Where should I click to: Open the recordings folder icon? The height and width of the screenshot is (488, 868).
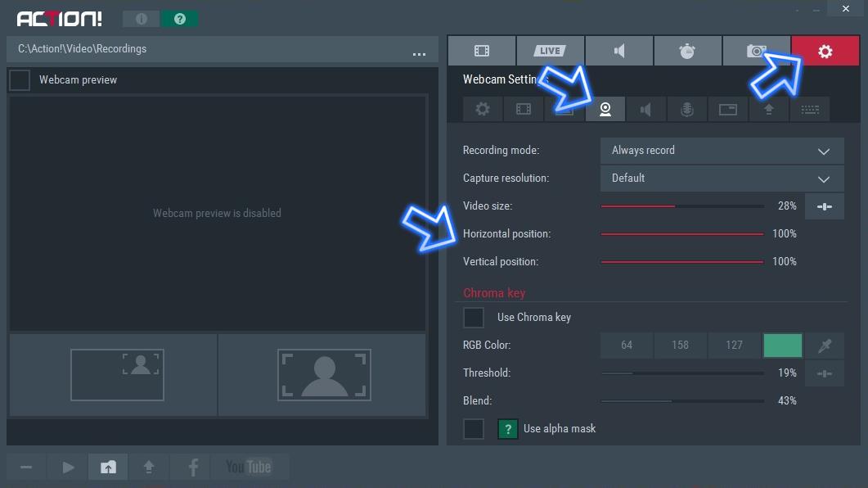coord(108,467)
